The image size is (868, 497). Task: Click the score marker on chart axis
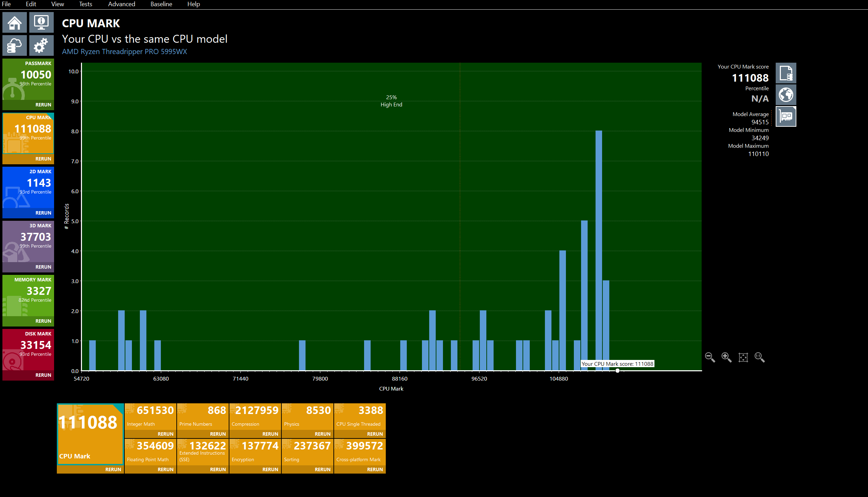618,371
